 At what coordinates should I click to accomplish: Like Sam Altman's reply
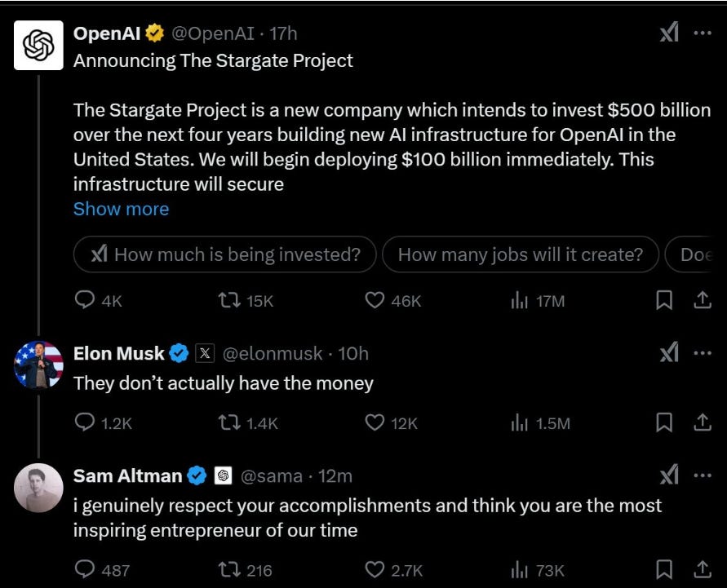(375, 569)
